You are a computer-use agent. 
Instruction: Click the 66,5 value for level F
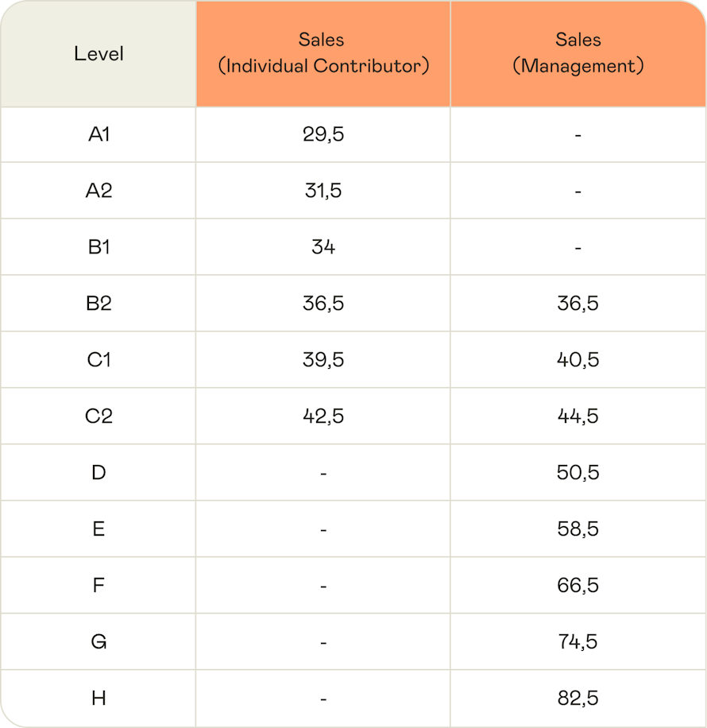tap(578, 586)
